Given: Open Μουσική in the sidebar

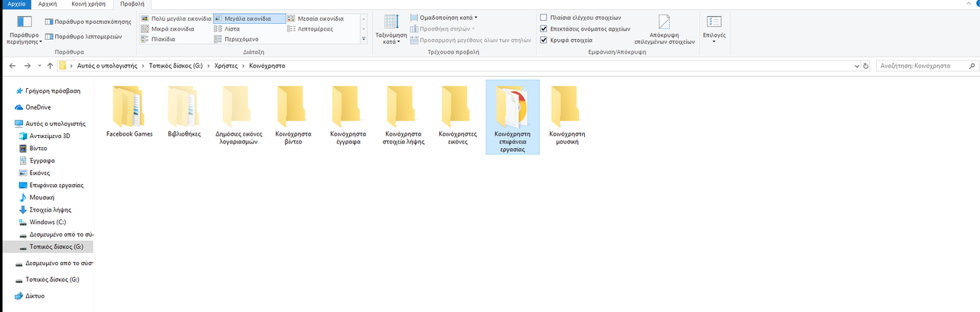Looking at the screenshot, I should (x=41, y=197).
